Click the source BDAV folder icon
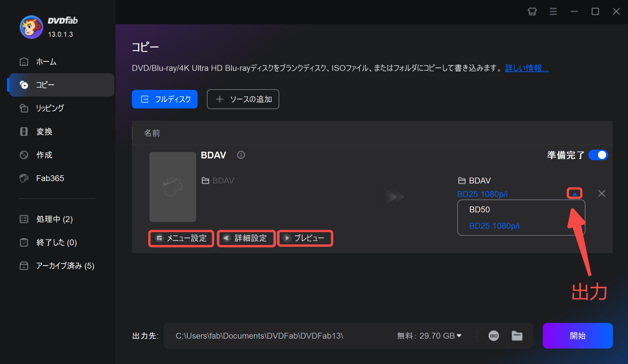Image resolution: width=628 pixels, height=364 pixels. point(205,181)
